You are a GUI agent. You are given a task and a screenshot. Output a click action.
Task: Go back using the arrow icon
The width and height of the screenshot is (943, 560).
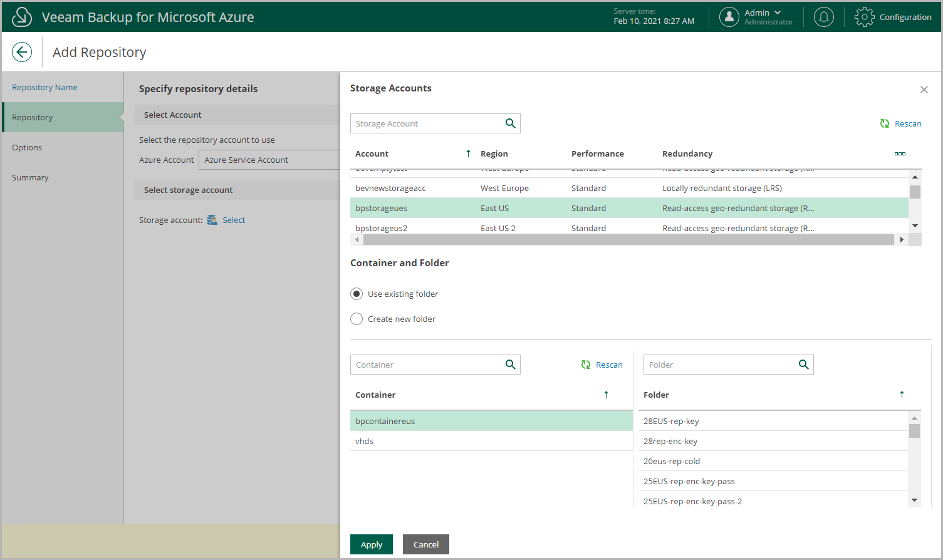pyautogui.click(x=22, y=52)
